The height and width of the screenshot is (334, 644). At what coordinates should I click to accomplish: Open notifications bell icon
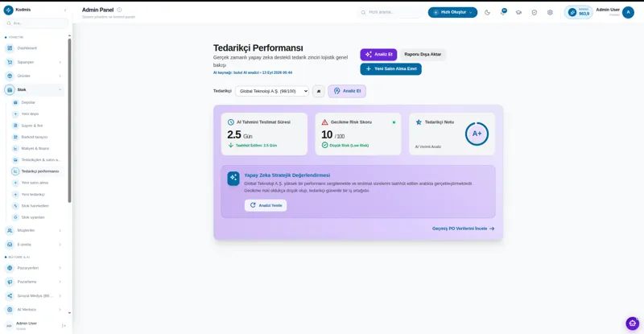click(x=502, y=12)
